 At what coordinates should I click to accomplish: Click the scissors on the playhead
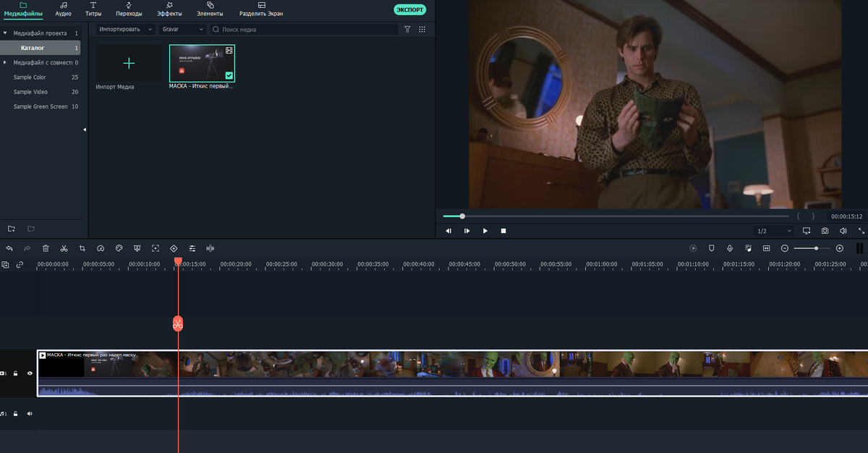178,323
